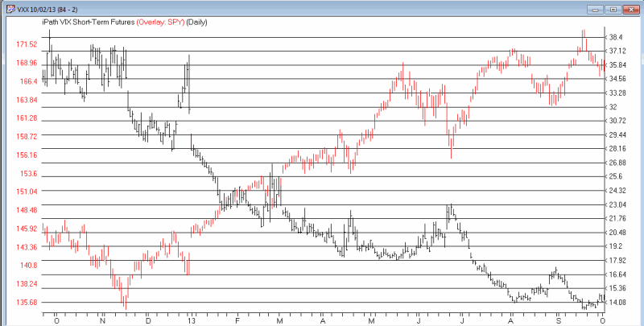Click the red Overlay: SPY label
644x326 pixels.
point(160,23)
